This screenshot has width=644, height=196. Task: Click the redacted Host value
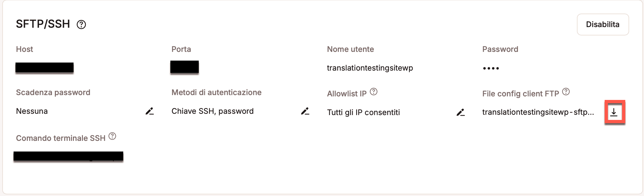click(x=45, y=68)
